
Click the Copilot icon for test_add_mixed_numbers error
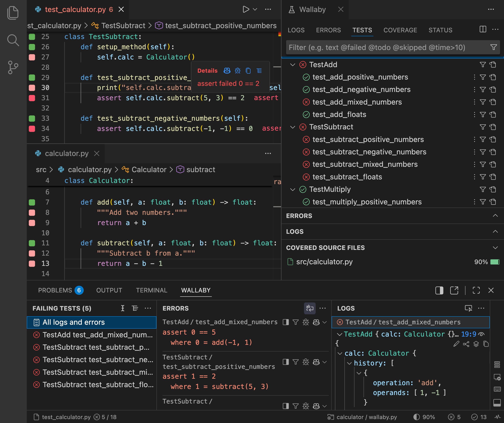[x=316, y=322]
